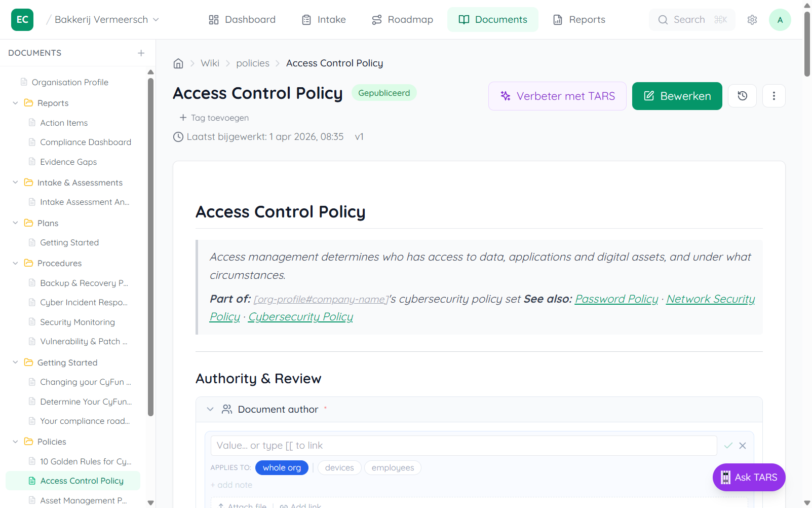The image size is (812, 508).
Task: Open the Password Policy link
Action: tap(615, 299)
